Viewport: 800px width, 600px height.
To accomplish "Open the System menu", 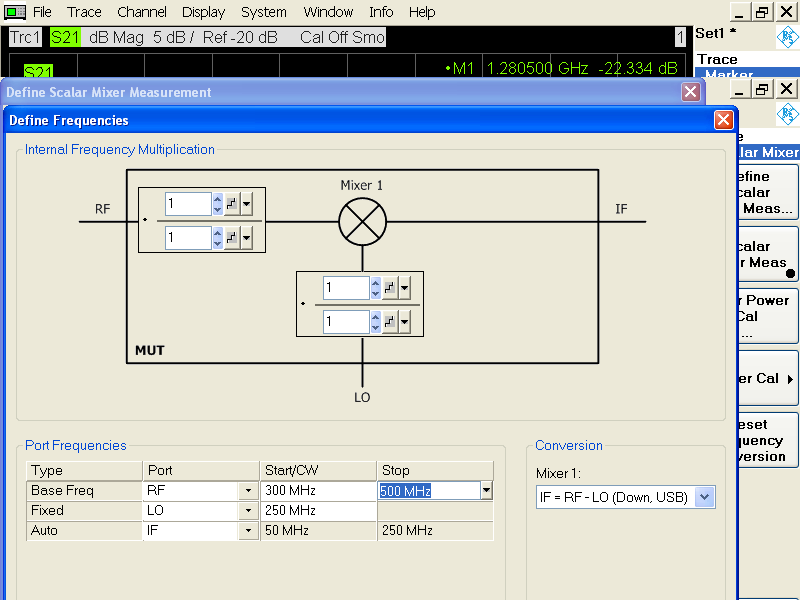I will pyautogui.click(x=264, y=12).
